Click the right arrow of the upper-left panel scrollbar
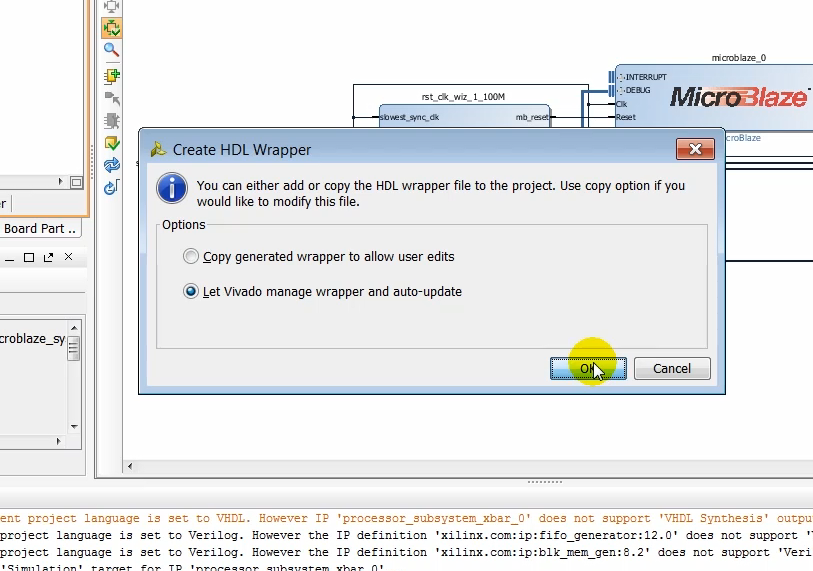This screenshot has width=813, height=571. click(60, 182)
